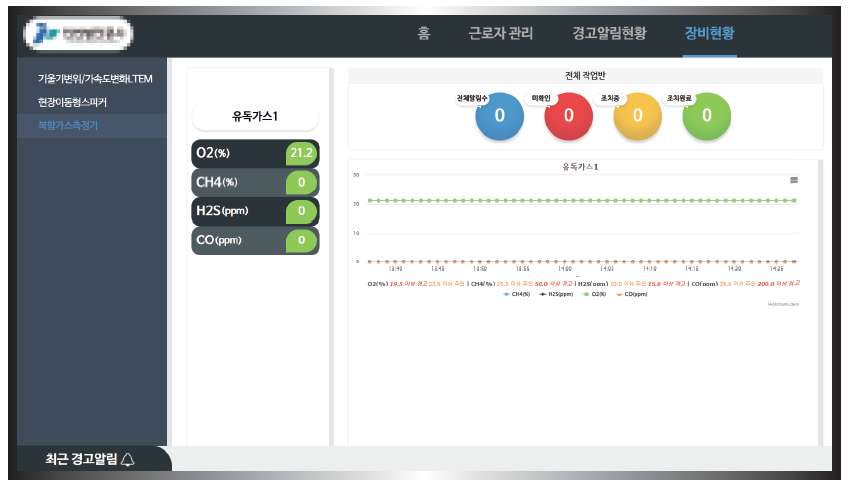
Task: Open the chart hamburger context menu
Action: [794, 180]
